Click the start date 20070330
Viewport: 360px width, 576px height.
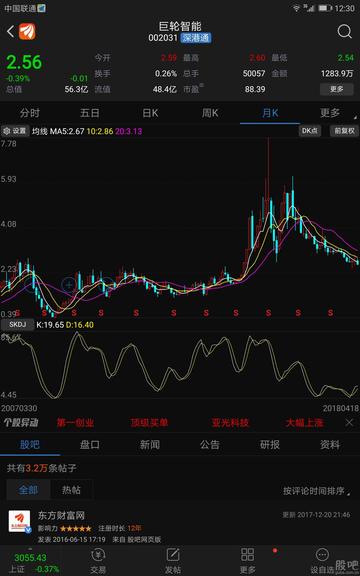pos(19,408)
